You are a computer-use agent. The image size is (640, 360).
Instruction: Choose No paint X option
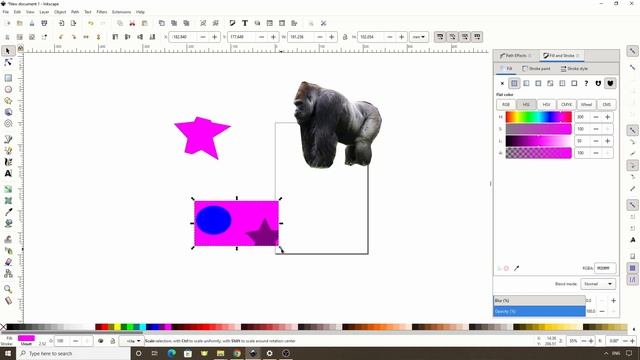502,83
